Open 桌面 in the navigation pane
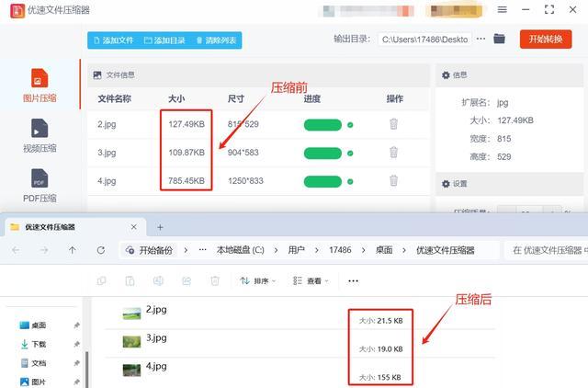This screenshot has height=388, width=588. [33, 325]
